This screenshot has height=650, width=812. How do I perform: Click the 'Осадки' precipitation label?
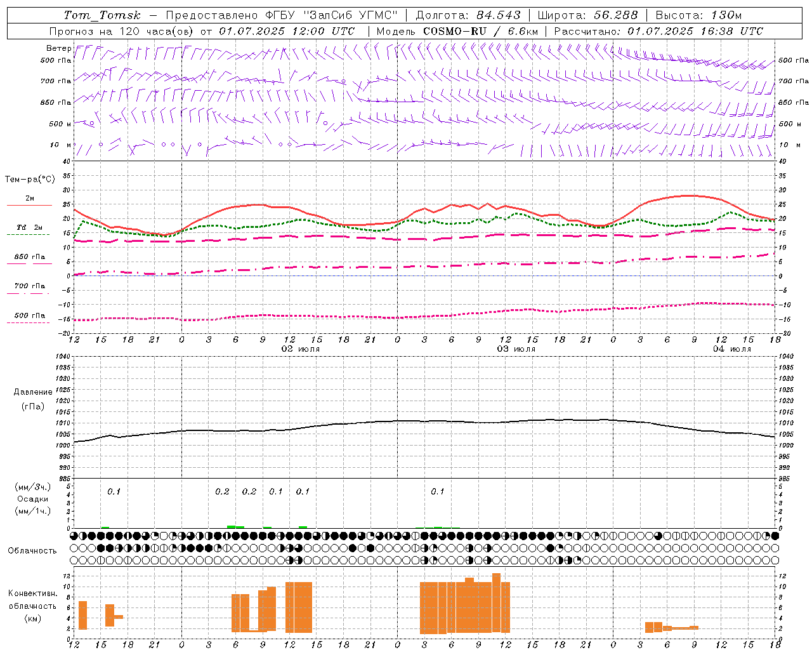(x=33, y=499)
